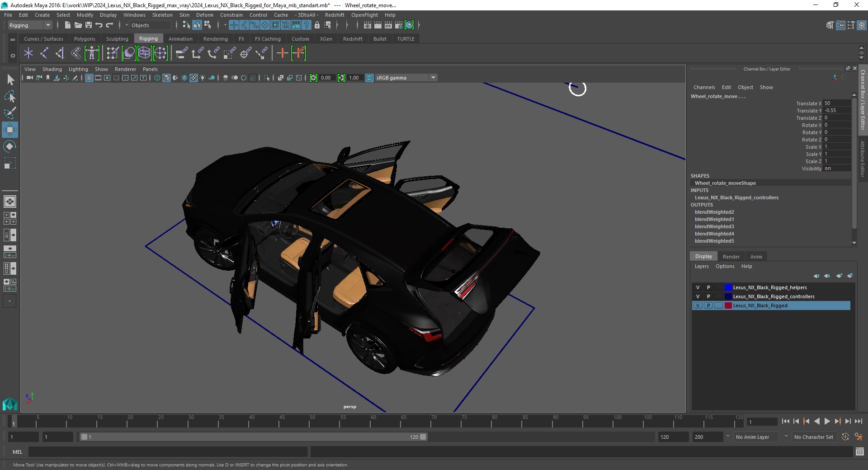
Task: Switch to the Animation shelf tab
Action: click(180, 39)
